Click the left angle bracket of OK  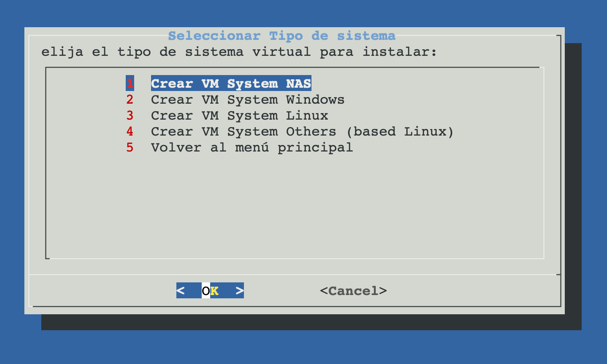181,291
